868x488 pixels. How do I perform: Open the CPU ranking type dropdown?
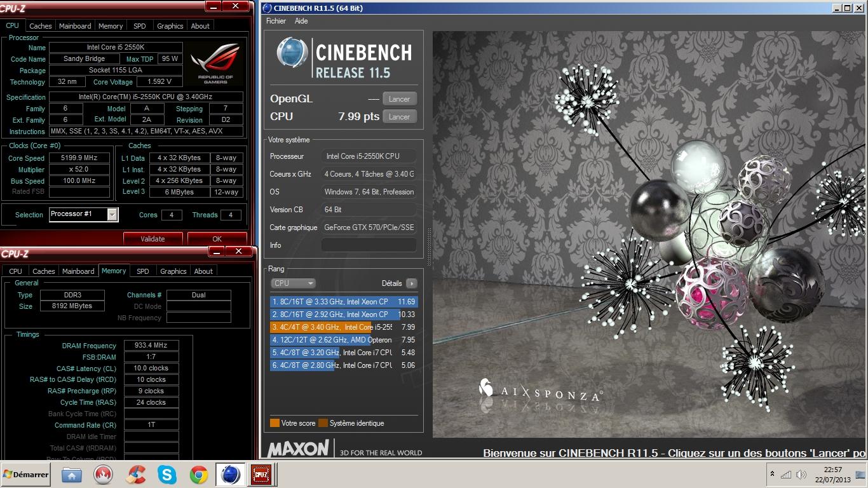pyautogui.click(x=293, y=283)
